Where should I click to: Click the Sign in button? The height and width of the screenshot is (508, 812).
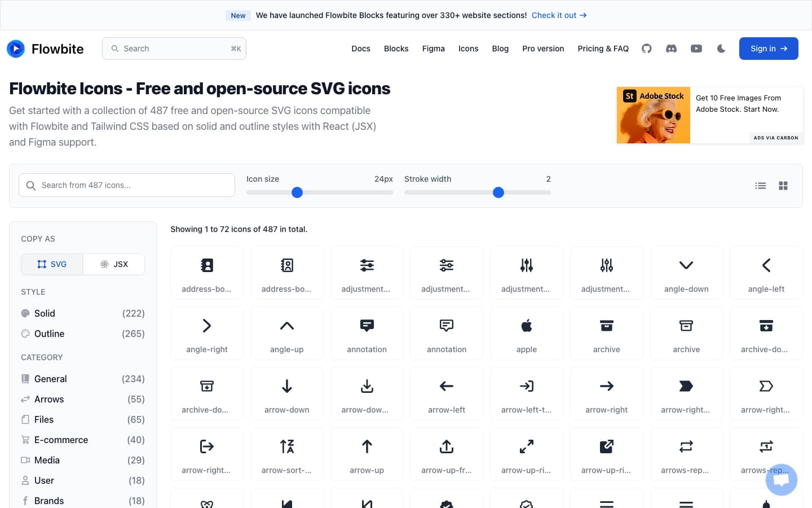(x=769, y=49)
